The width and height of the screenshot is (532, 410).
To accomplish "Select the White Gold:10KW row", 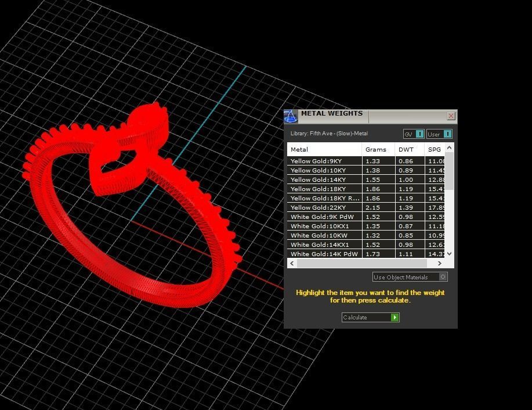I will click(x=365, y=235).
